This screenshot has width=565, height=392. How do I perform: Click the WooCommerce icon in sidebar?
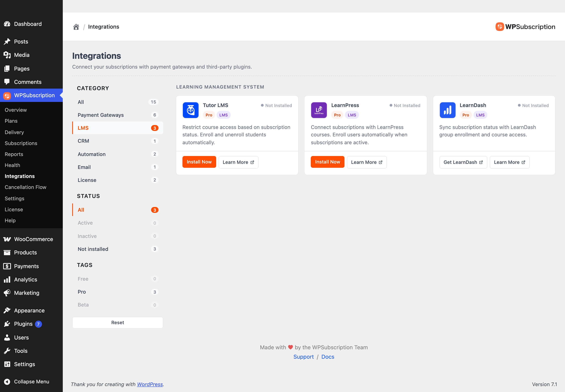click(x=7, y=239)
